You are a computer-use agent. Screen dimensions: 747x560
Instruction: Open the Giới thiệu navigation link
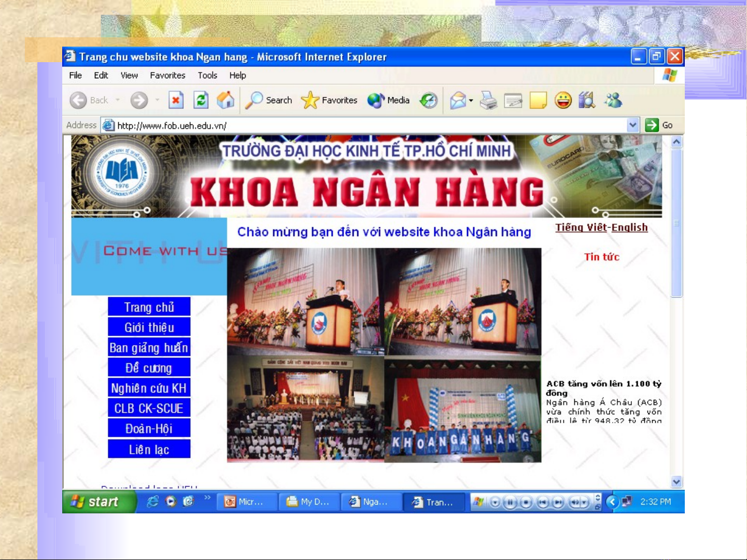coord(149,327)
